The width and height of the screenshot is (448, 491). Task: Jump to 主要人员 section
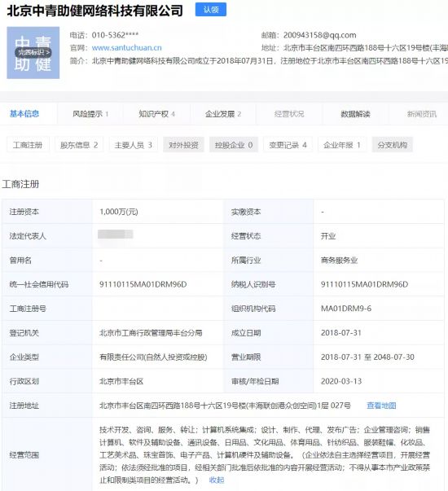[133, 145]
